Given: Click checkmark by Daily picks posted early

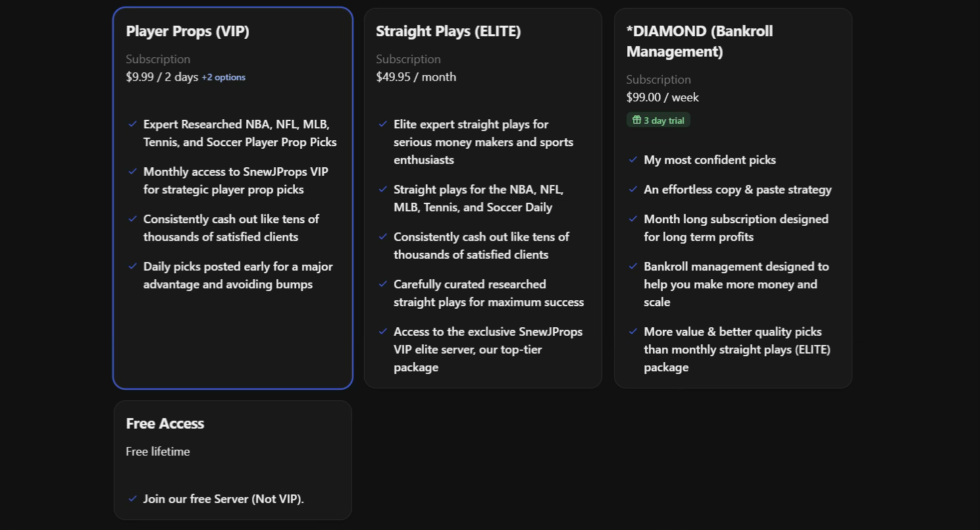Looking at the screenshot, I should [133, 266].
